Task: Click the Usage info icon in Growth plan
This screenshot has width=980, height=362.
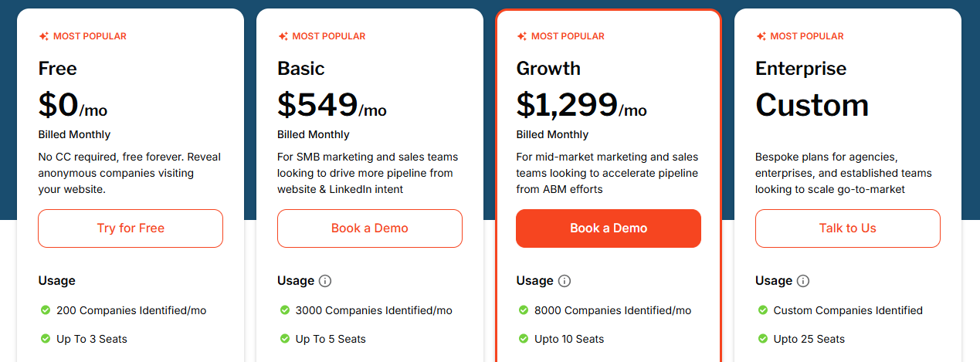Action: [565, 281]
